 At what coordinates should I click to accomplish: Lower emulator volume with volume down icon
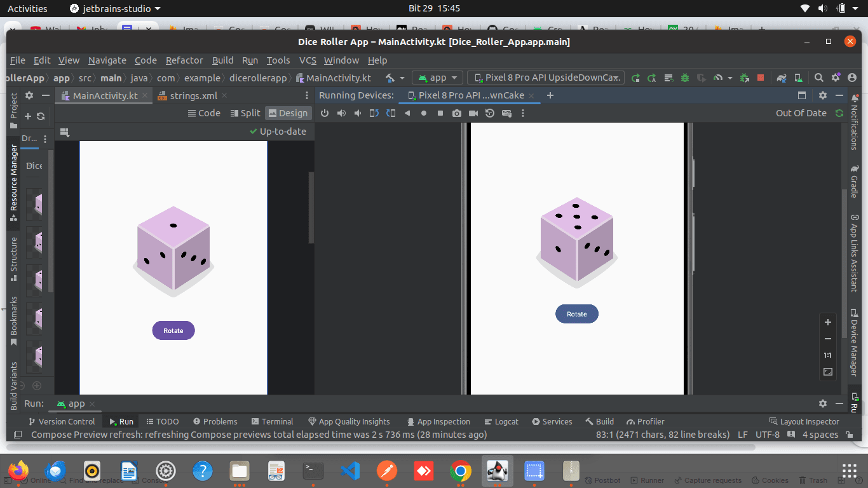[358, 113]
